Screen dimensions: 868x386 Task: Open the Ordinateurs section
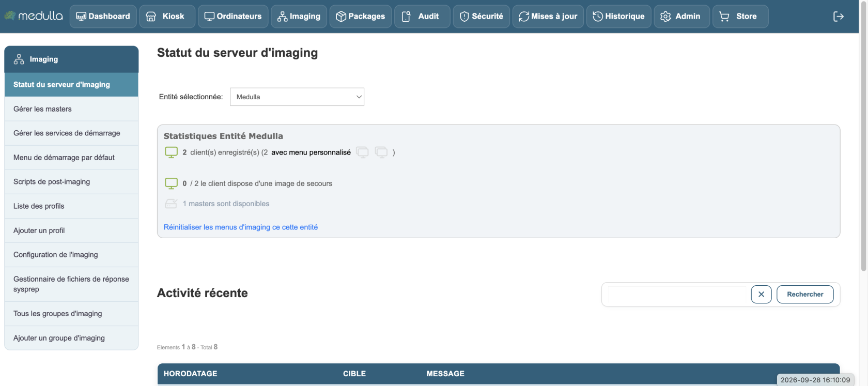(233, 17)
